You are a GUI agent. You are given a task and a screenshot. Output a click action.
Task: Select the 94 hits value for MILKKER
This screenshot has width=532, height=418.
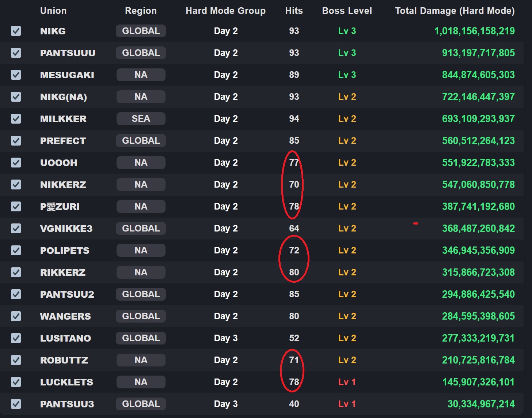pos(294,119)
